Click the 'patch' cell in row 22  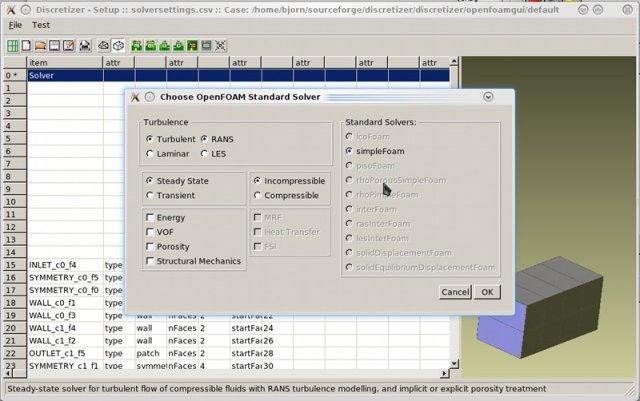(x=151, y=353)
